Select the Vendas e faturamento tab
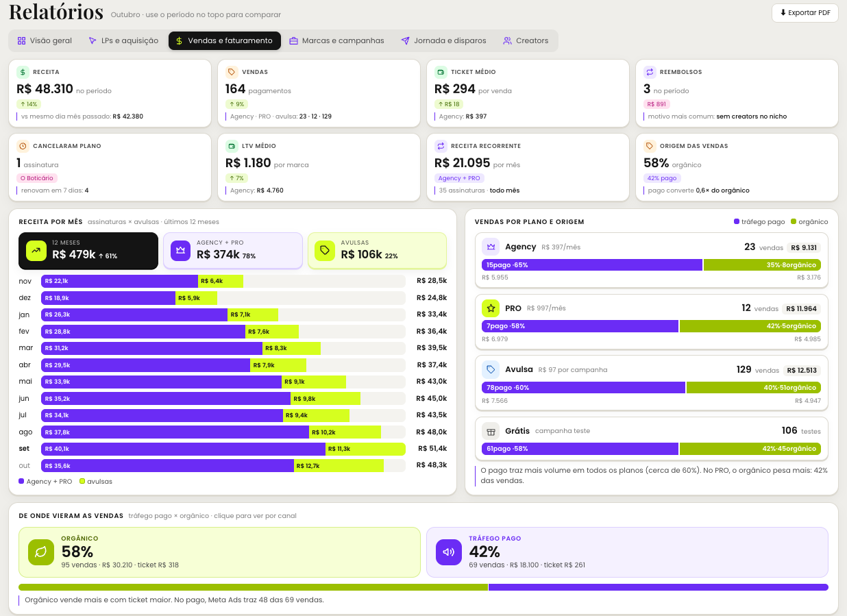This screenshot has height=616, width=847. [225, 41]
